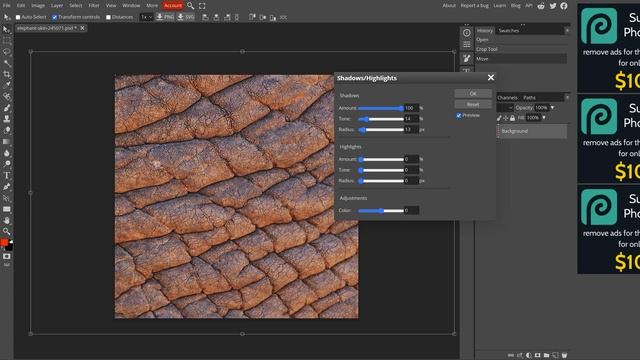Open the Window menu

point(131,6)
